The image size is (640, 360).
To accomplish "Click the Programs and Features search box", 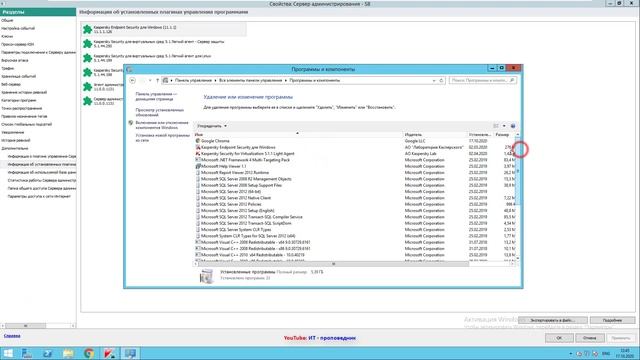I will (483, 80).
